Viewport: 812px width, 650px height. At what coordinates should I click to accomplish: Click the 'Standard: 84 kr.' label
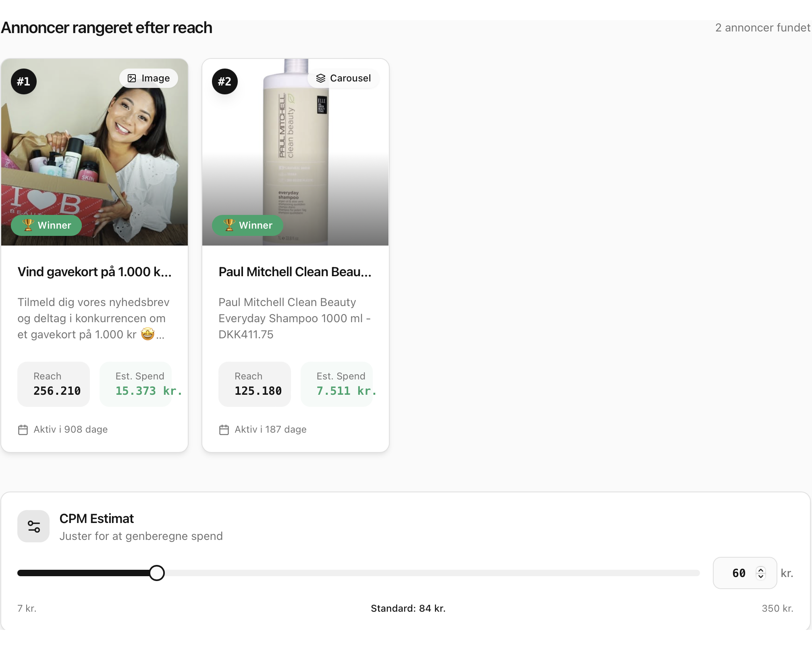pyautogui.click(x=408, y=608)
